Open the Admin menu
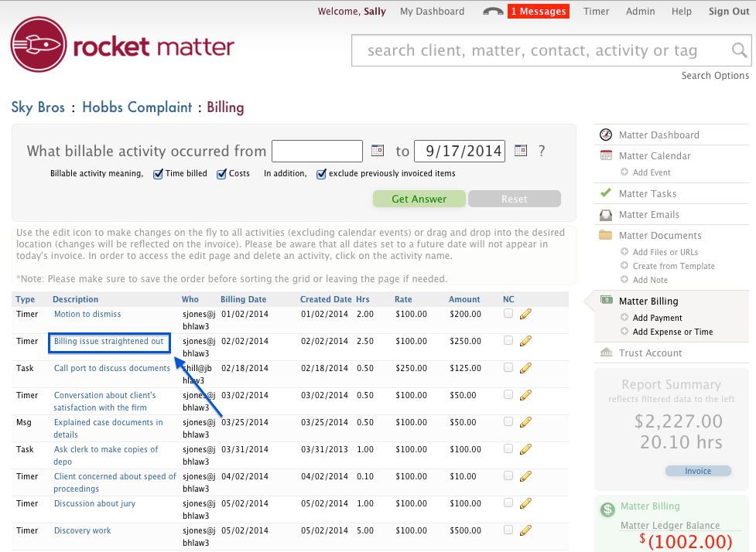The image size is (756, 552). tap(640, 12)
